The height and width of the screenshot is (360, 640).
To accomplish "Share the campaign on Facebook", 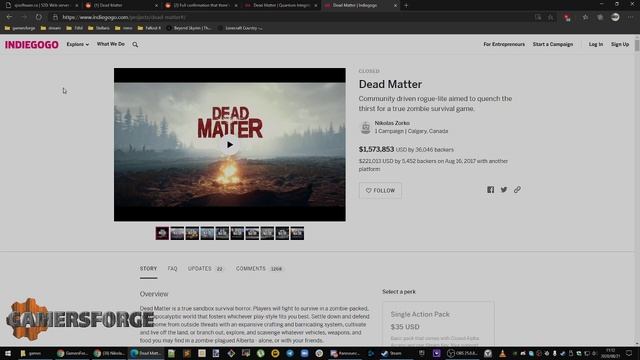I will [x=490, y=190].
